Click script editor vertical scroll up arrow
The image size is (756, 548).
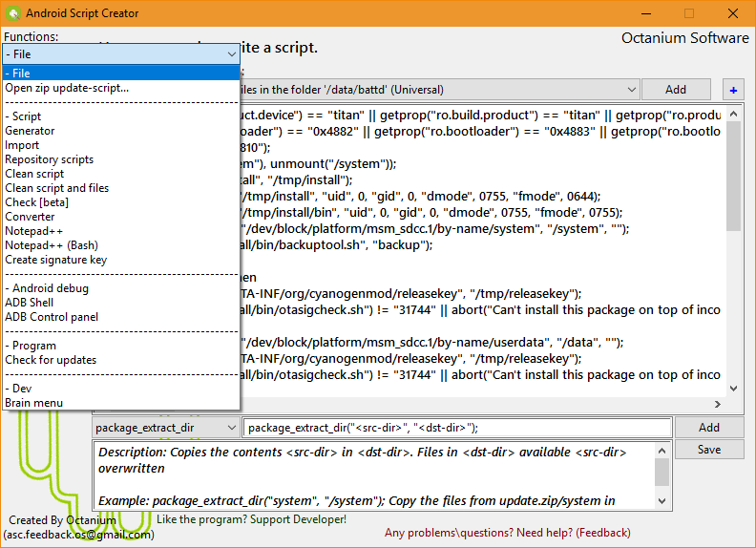click(734, 115)
